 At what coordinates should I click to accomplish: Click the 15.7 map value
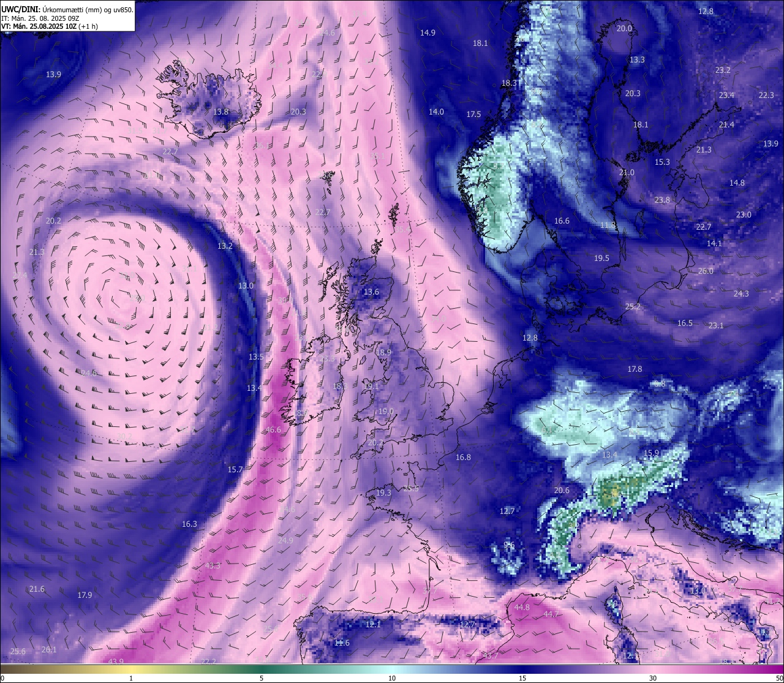tap(235, 470)
